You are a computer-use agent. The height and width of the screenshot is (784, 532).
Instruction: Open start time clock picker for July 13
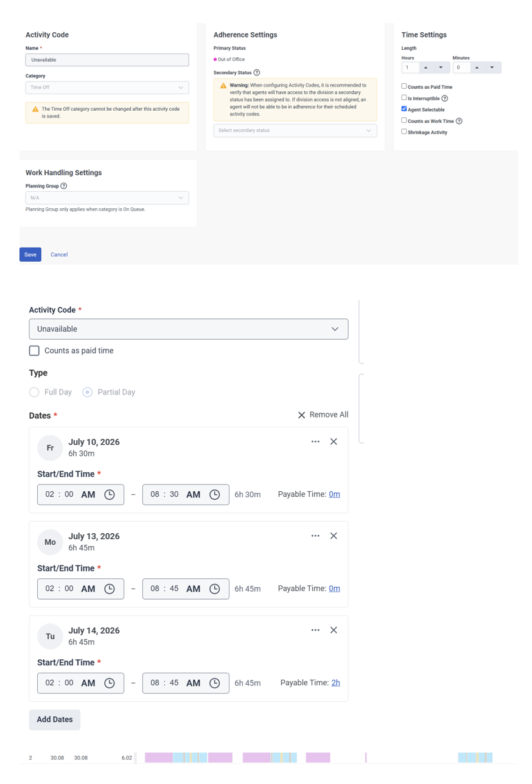tap(110, 589)
